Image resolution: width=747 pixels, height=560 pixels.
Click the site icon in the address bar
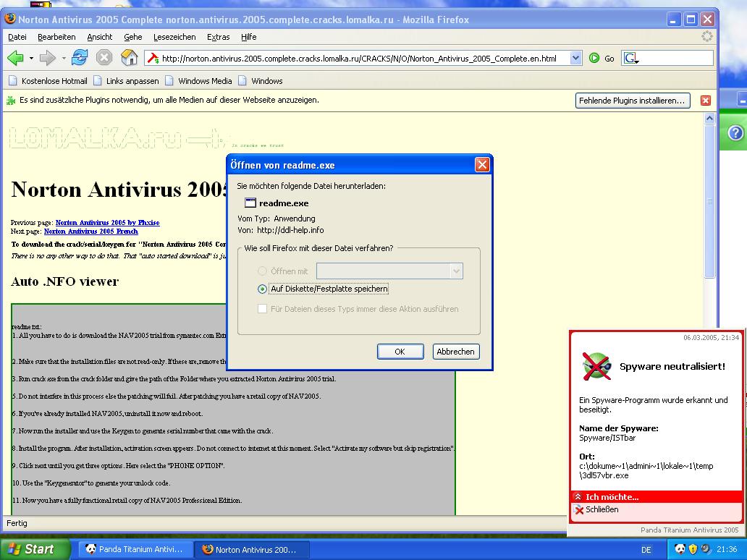pyautogui.click(x=153, y=59)
